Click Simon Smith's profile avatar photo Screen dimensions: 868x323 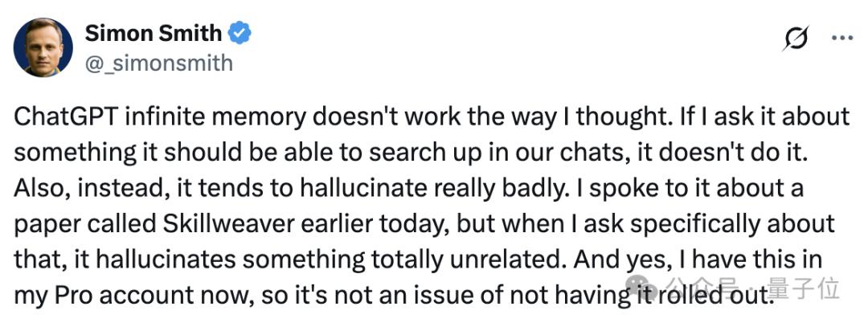pos(43,47)
